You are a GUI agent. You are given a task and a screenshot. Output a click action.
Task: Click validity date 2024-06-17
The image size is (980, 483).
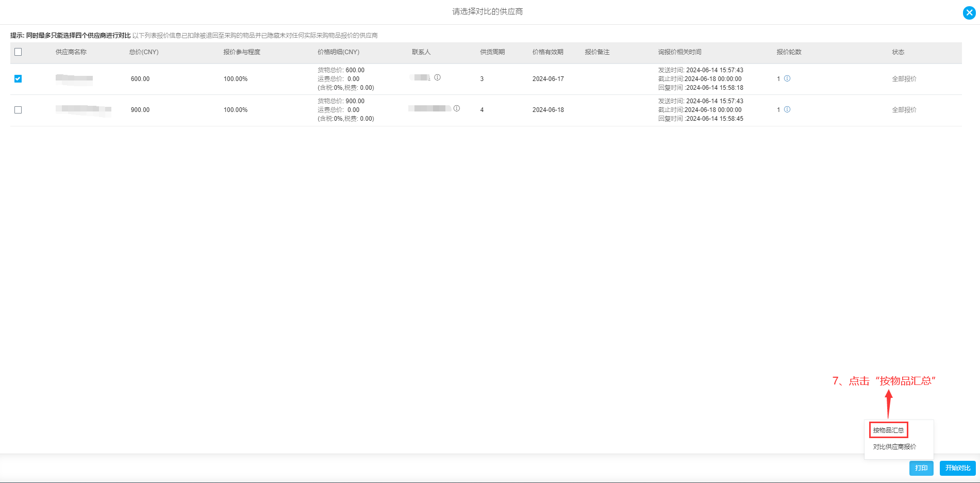[548, 79]
